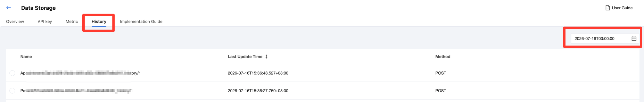Open the API key tab

(45, 21)
